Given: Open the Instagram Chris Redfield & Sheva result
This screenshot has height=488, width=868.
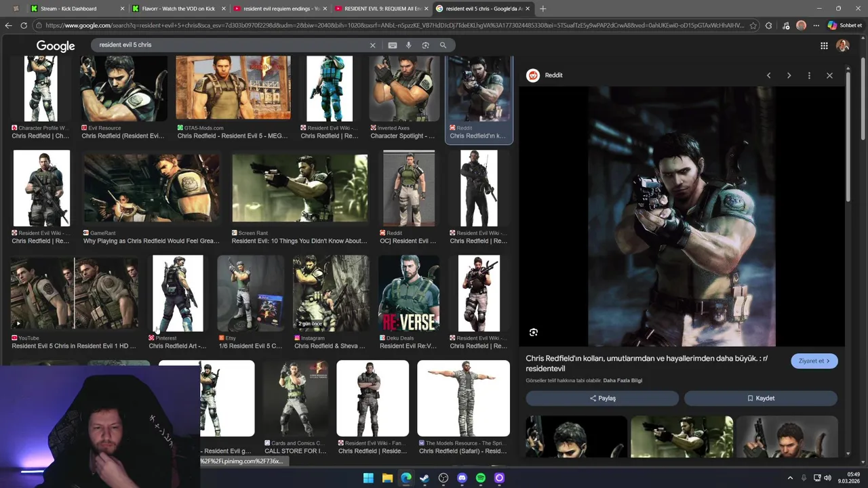Looking at the screenshot, I should pyautogui.click(x=331, y=302).
